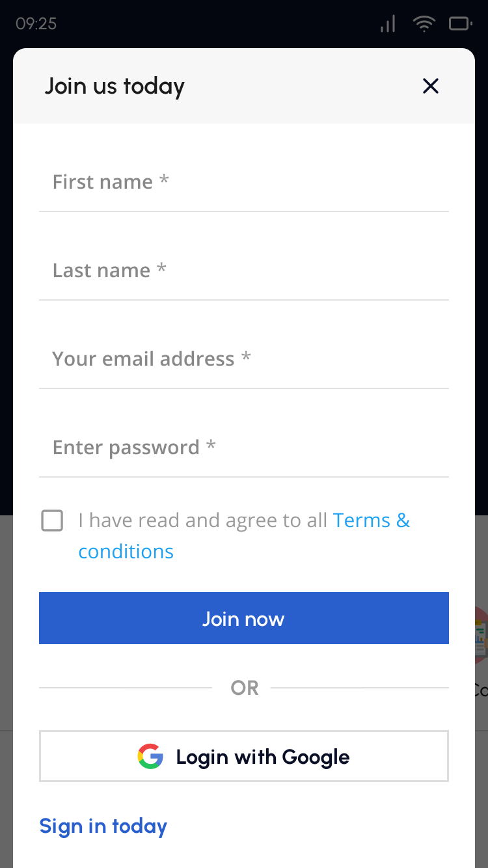
Task: Tap the battery status icon
Action: (460, 24)
